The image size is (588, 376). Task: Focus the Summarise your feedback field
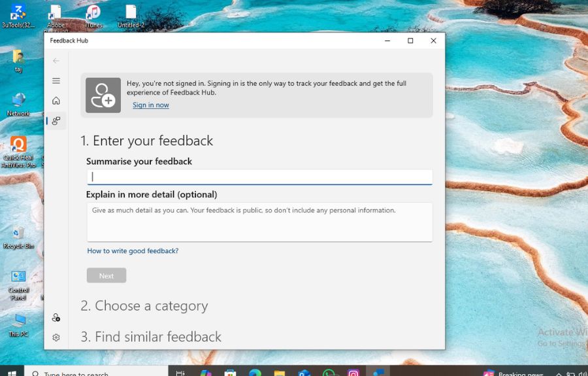[x=259, y=177]
